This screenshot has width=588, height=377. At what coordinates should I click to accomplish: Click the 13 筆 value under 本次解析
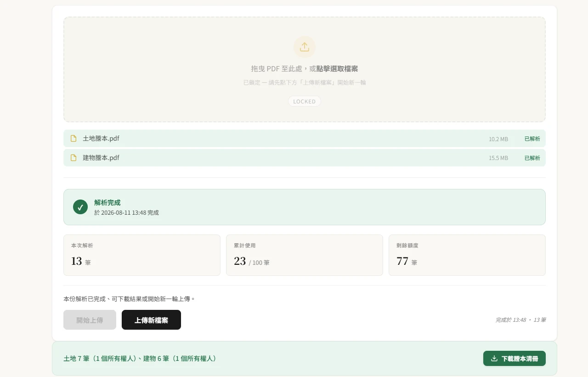pos(81,262)
